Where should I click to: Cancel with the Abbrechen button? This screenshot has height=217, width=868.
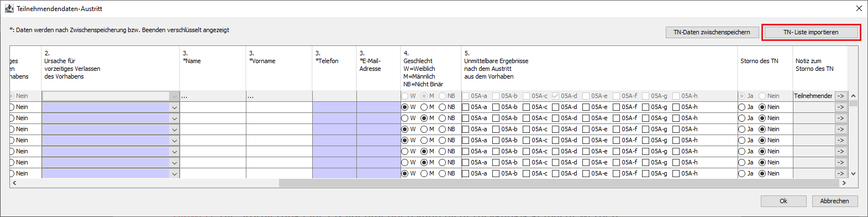(834, 201)
